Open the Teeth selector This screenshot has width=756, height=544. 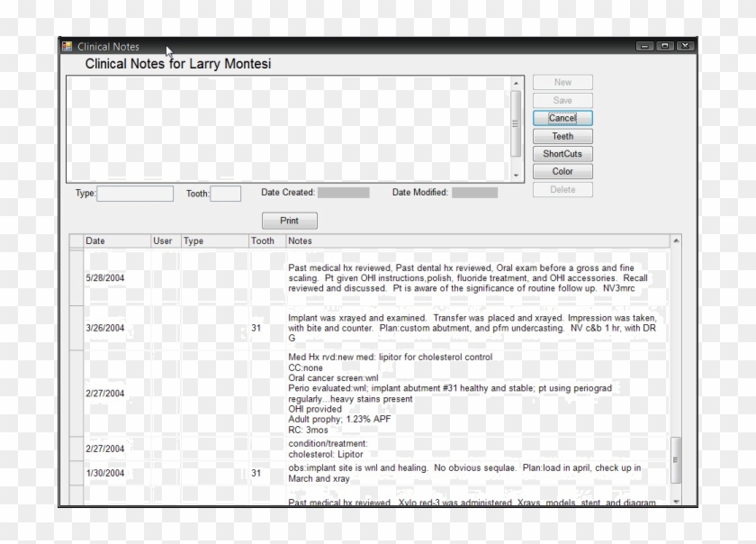(x=562, y=136)
